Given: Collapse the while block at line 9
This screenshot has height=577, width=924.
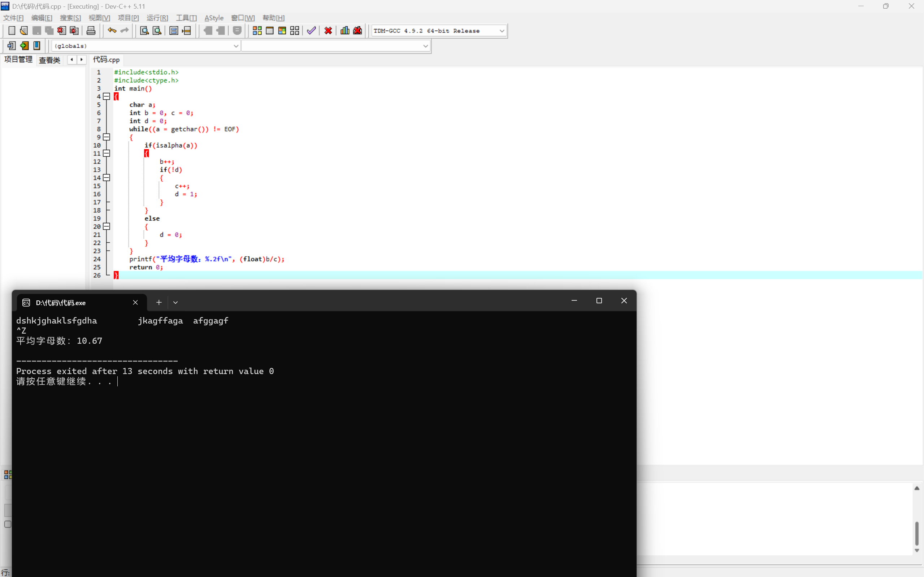Looking at the screenshot, I should 107,137.
